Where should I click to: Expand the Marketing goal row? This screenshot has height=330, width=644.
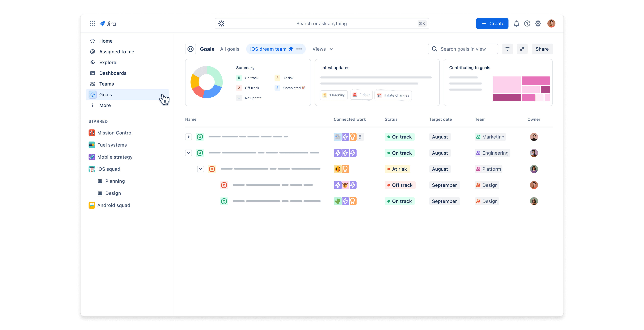189,137
